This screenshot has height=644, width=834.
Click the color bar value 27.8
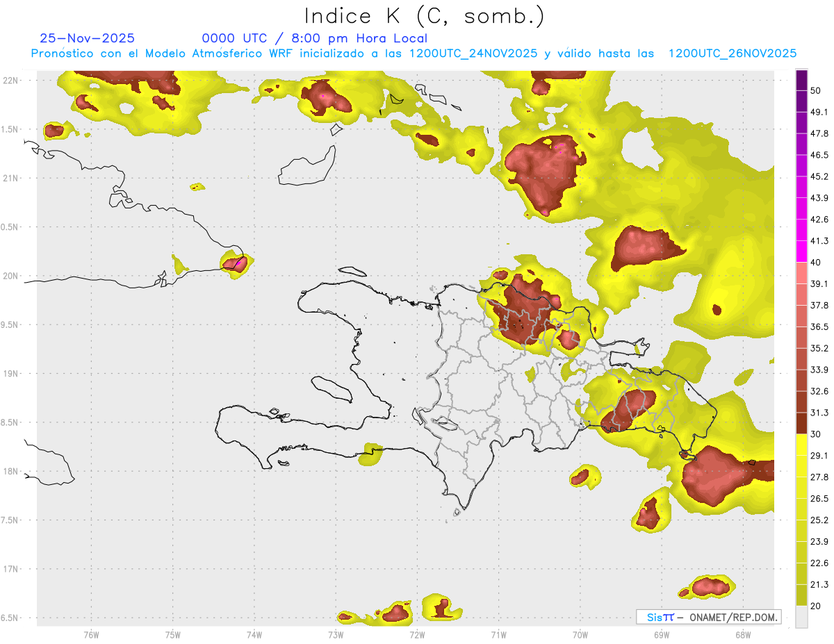(819, 477)
